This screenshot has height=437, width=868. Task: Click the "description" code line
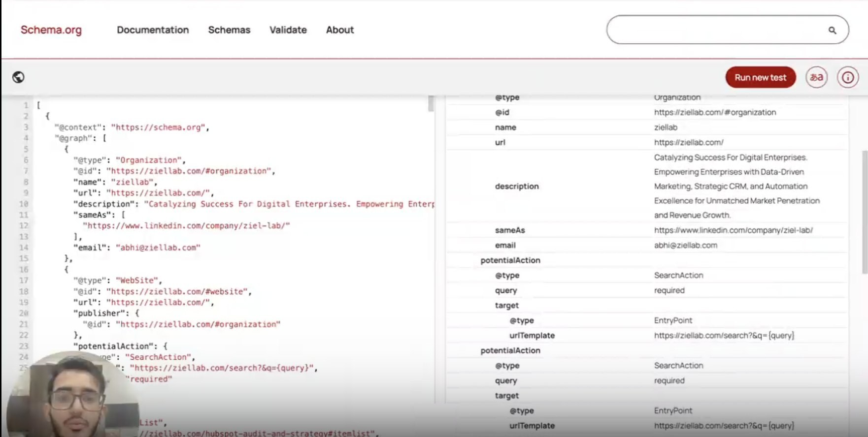(x=254, y=204)
